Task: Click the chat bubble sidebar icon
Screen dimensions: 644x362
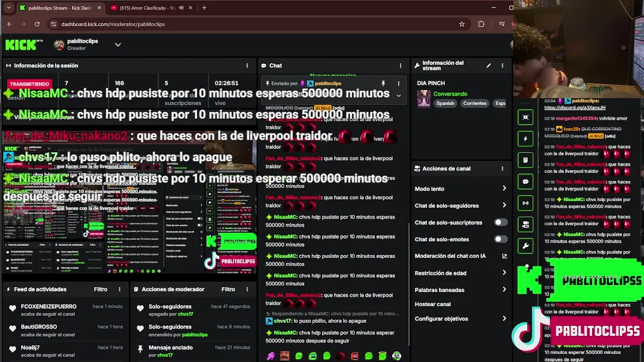Action: click(526, 182)
